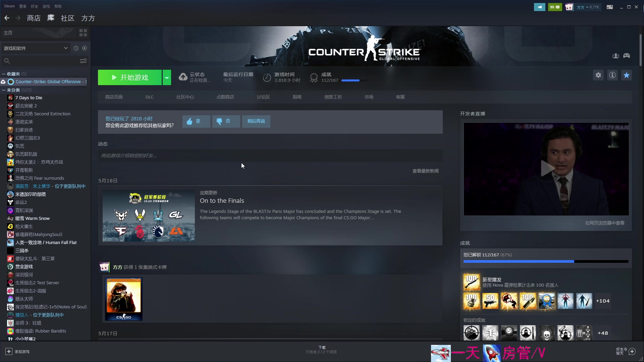The image size is (644, 362).
Task: View the +48 locked achievements
Action: click(x=603, y=333)
